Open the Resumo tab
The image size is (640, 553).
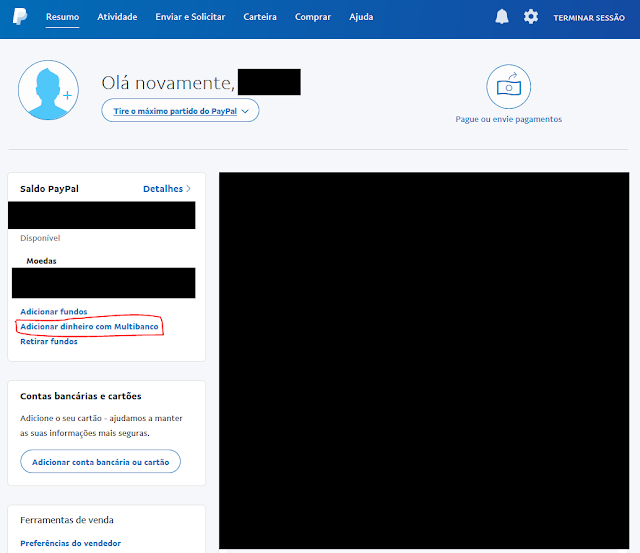click(x=62, y=17)
